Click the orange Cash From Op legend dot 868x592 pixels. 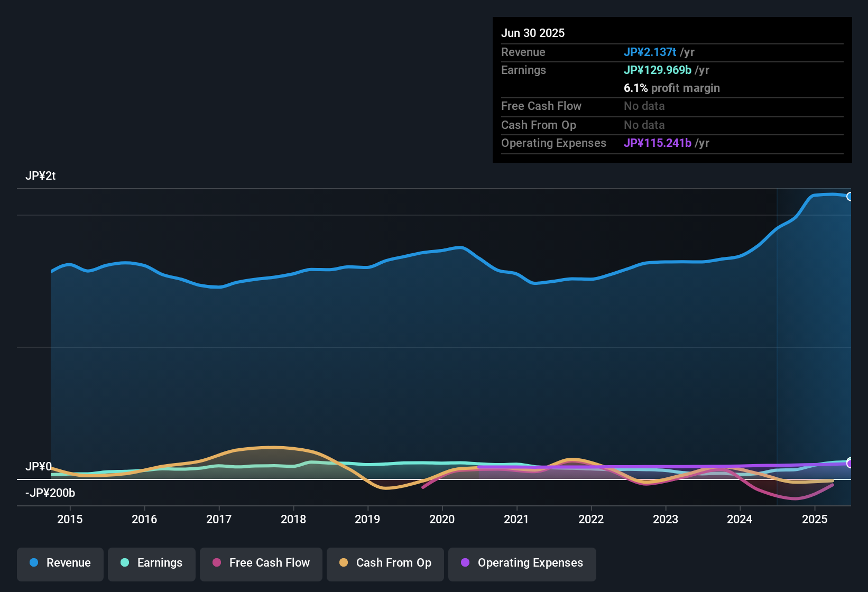tap(344, 563)
